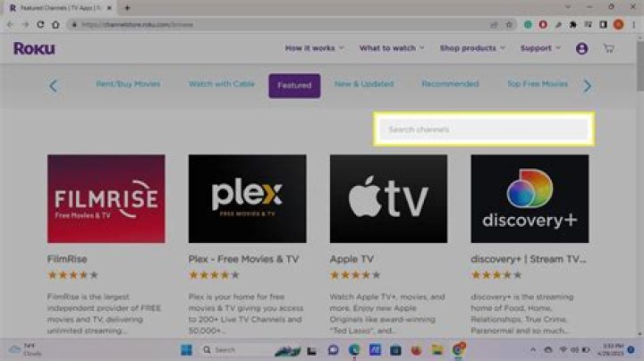
Task: Open the green extension icon
Action: coord(528,25)
